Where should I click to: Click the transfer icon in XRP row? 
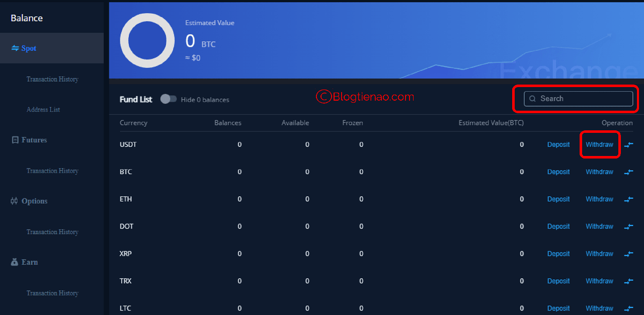coord(628,254)
